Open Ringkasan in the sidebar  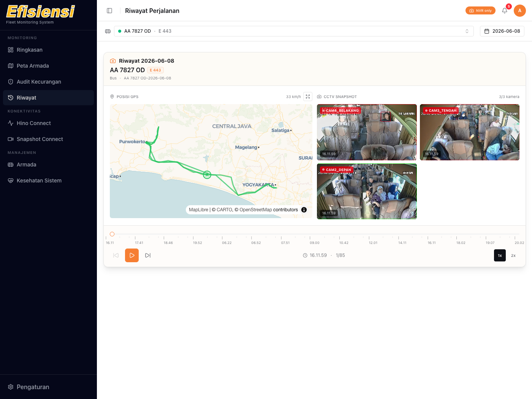coord(48,50)
